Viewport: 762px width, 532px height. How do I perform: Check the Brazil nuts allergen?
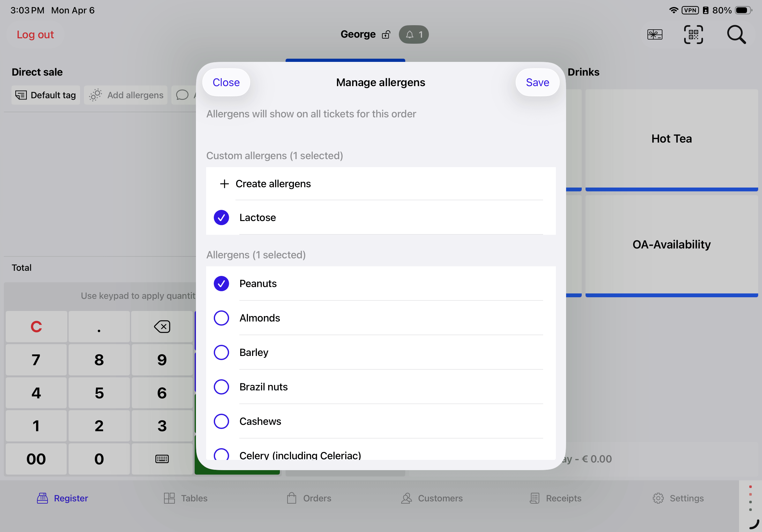click(221, 387)
